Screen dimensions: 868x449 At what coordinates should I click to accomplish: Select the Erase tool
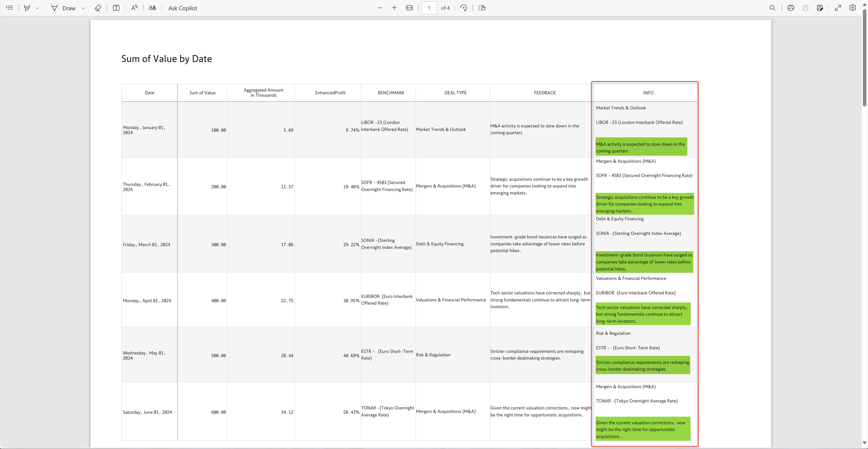point(98,8)
